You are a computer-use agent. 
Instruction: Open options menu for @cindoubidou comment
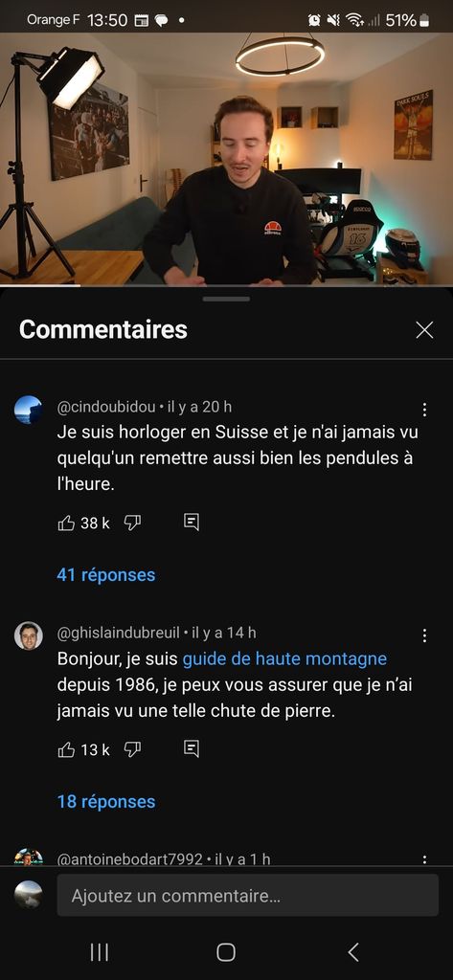[424, 410]
